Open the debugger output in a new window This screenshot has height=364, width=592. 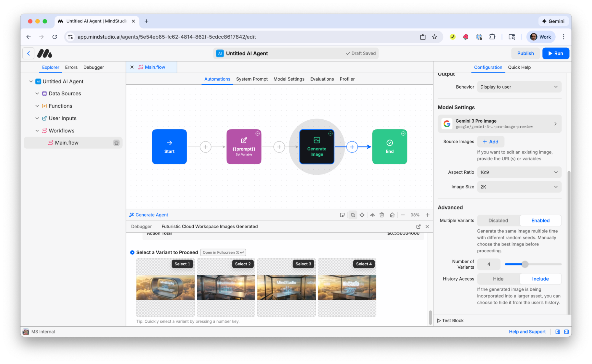coord(418,226)
